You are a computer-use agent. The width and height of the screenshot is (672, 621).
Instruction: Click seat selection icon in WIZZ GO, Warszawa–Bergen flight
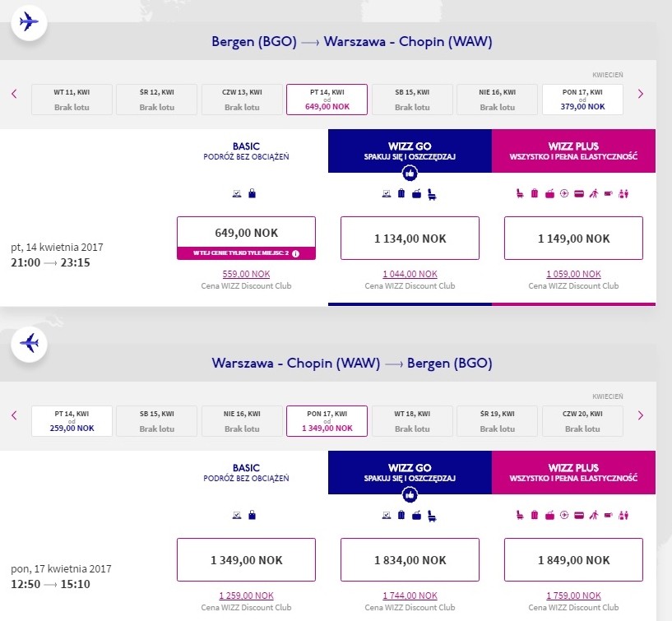[432, 517]
